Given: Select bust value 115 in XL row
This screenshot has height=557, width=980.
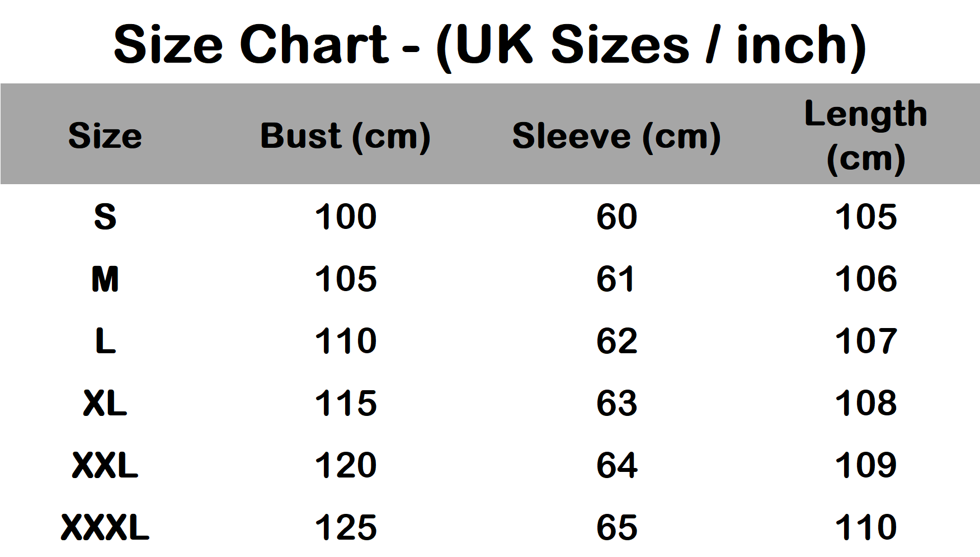Looking at the screenshot, I should 346,403.
